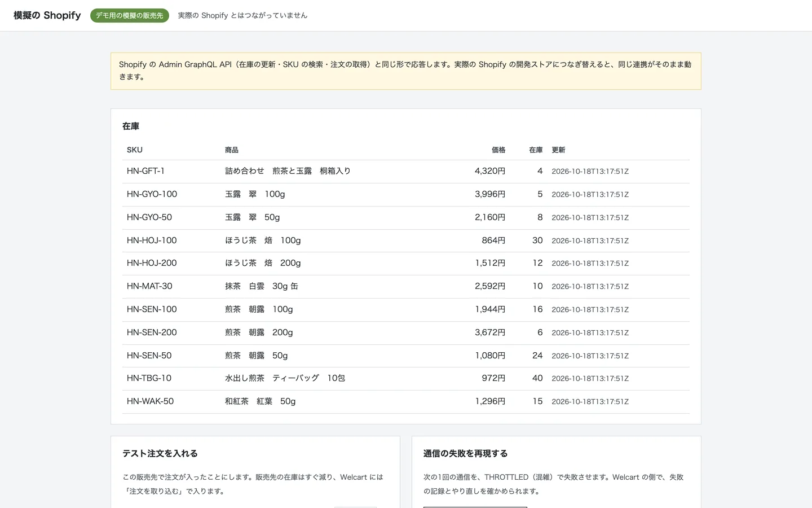812x508 pixels.
Task: Click the price 3,672円
Action: click(x=490, y=332)
